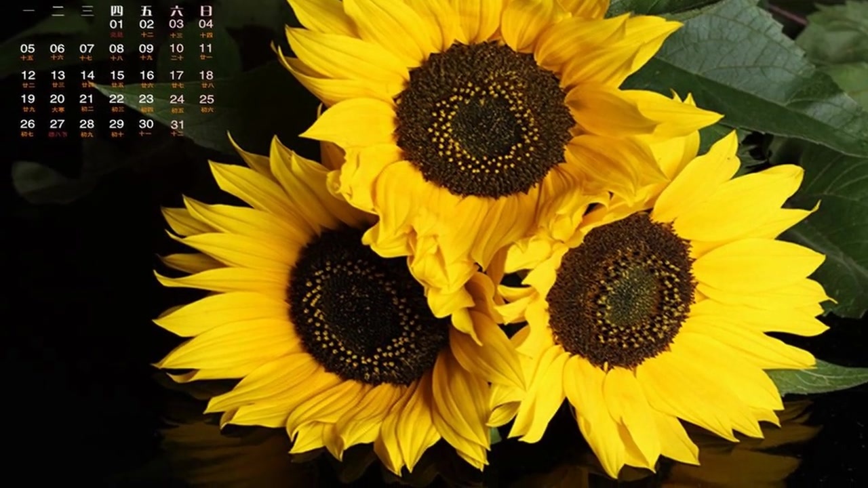Click the 五 weekday header

click(146, 11)
